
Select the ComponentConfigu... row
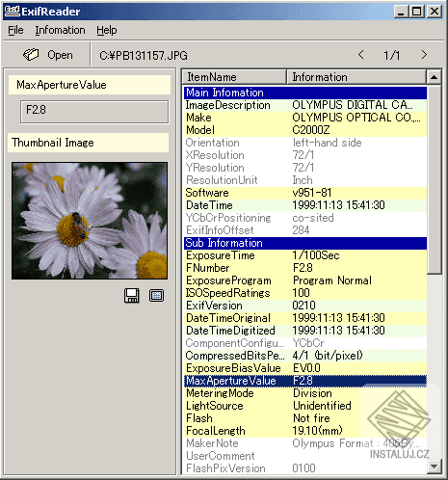[x=305, y=343]
